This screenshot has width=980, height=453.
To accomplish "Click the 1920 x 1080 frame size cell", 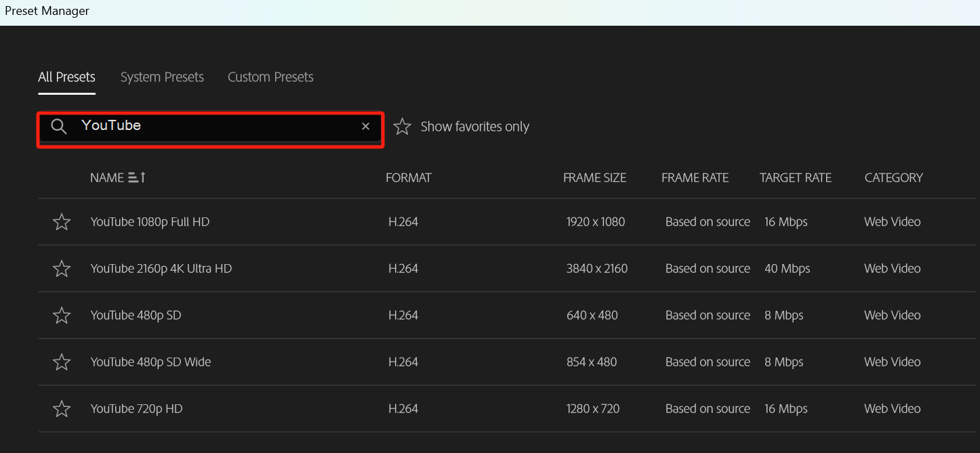I will point(596,222).
